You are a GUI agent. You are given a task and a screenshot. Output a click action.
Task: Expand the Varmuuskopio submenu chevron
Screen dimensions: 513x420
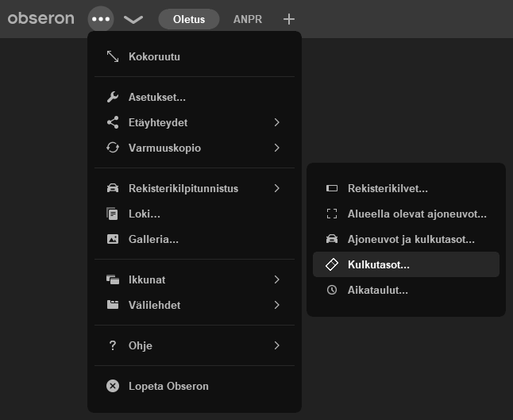[277, 148]
